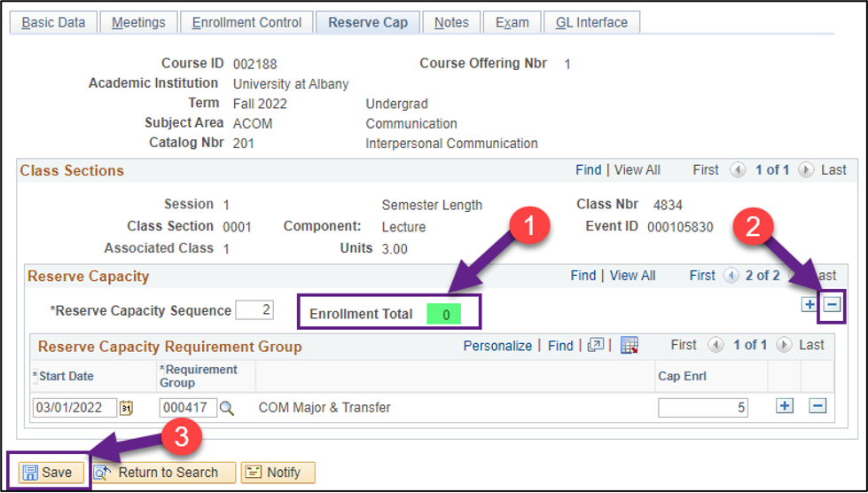Go to previous Reserve Capacity row
868x493 pixels.
731,276
